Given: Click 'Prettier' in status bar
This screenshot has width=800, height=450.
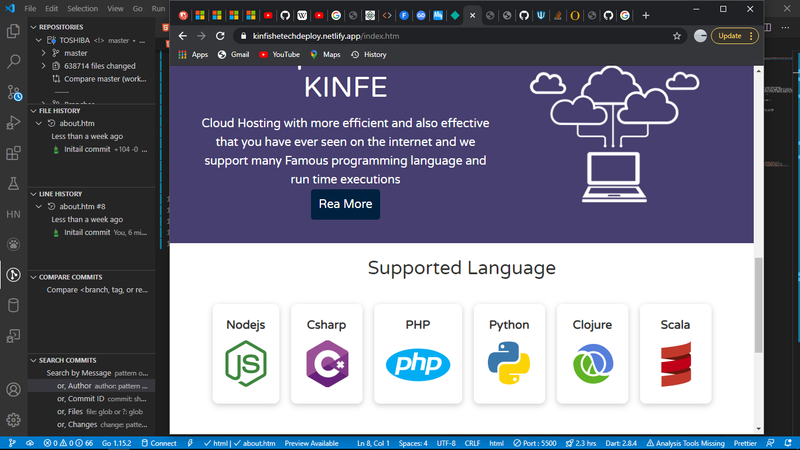Looking at the screenshot, I should click(x=745, y=443).
